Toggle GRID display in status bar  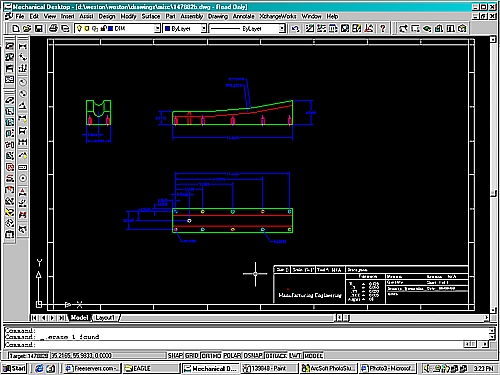coord(192,356)
